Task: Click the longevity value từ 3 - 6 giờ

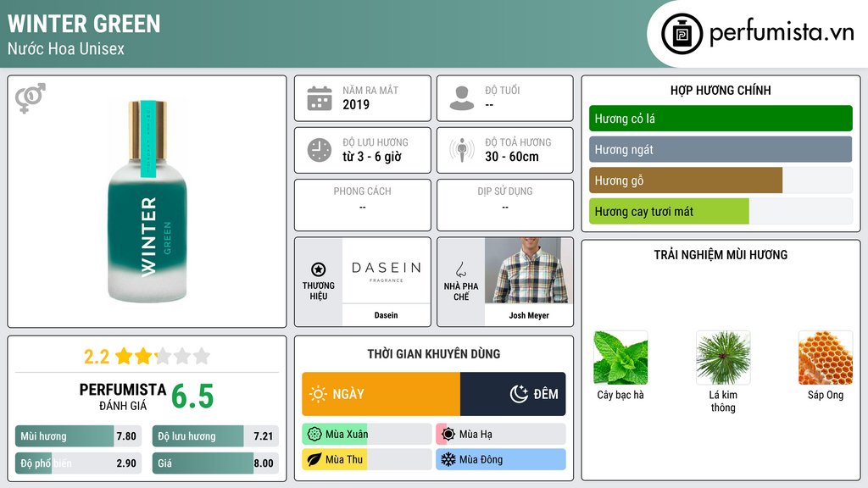Action: (x=372, y=157)
